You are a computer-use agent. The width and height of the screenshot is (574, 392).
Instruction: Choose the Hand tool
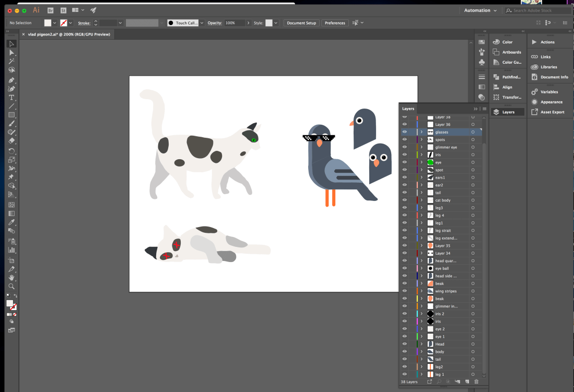(11, 277)
